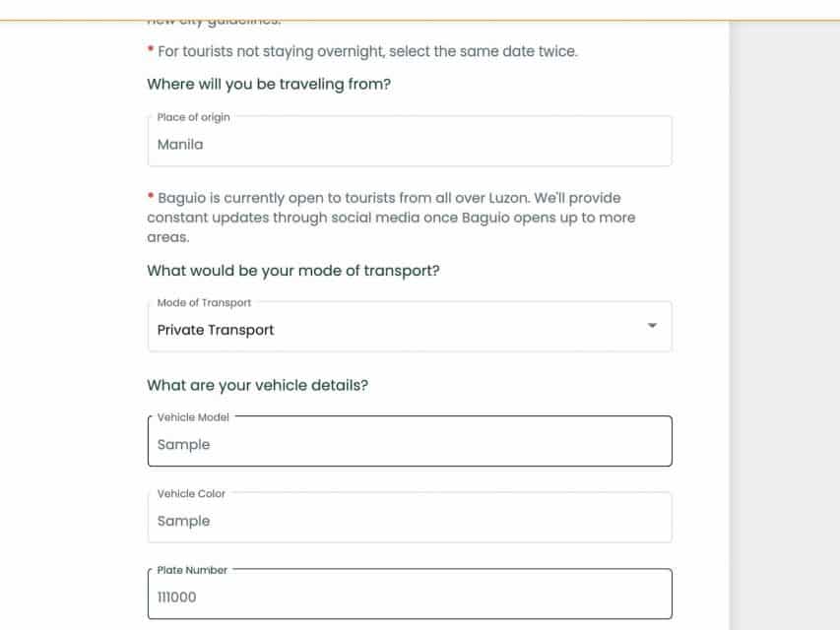Viewport: 840px width, 630px height.
Task: Click the 'Where will you be traveling from?' heading
Action: [269, 84]
